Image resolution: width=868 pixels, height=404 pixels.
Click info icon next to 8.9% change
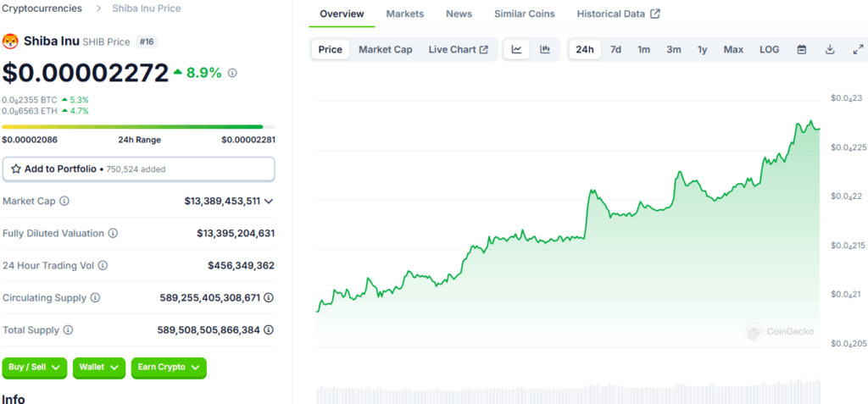(232, 73)
